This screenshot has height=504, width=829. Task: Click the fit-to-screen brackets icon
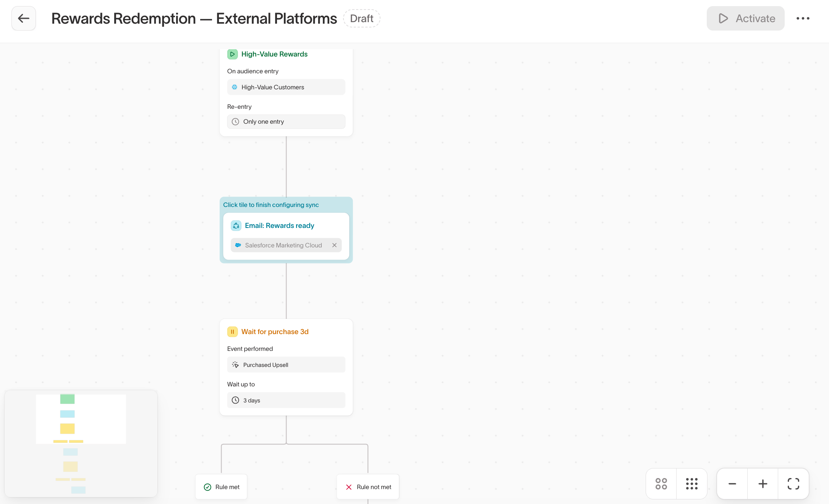coord(793,484)
